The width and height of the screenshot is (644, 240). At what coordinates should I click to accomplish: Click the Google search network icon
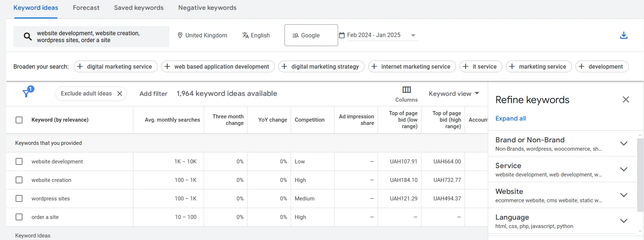(x=295, y=35)
